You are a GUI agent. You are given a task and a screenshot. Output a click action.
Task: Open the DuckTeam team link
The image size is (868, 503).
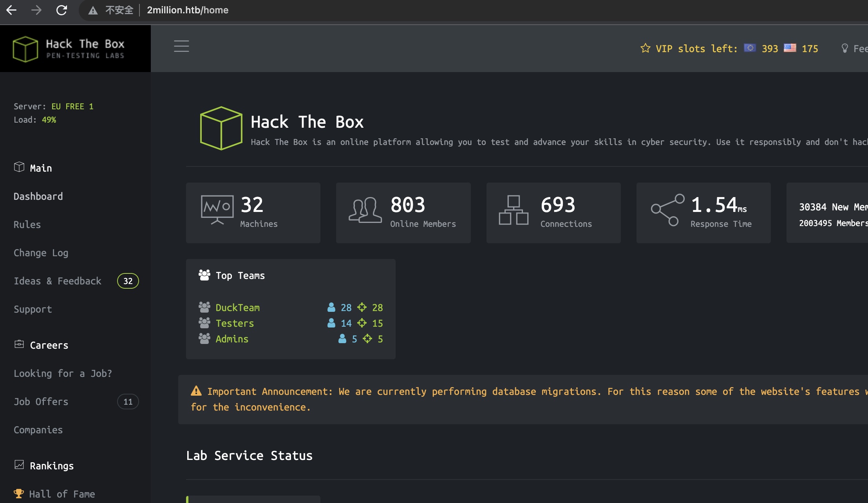point(237,308)
